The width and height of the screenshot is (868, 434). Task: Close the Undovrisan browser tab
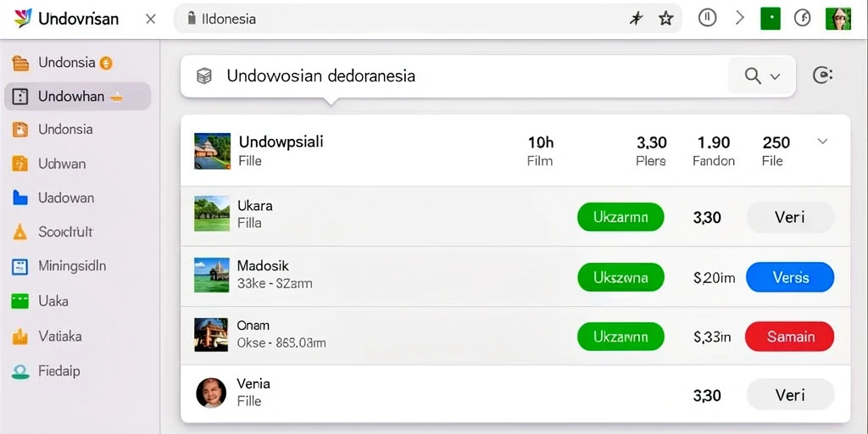click(150, 19)
